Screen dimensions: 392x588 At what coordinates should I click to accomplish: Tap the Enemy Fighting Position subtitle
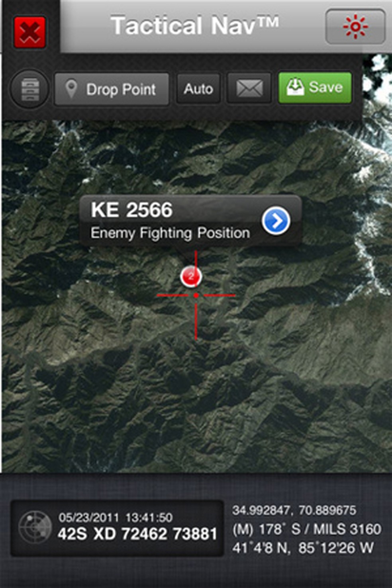point(170,233)
